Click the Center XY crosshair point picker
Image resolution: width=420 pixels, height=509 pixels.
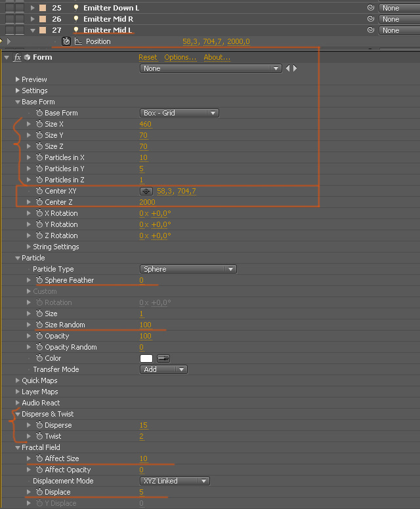146,191
